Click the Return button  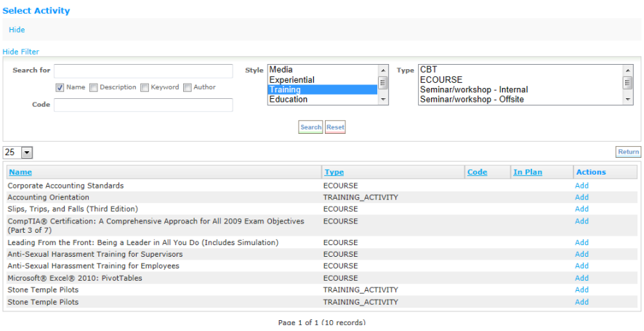[x=629, y=152]
